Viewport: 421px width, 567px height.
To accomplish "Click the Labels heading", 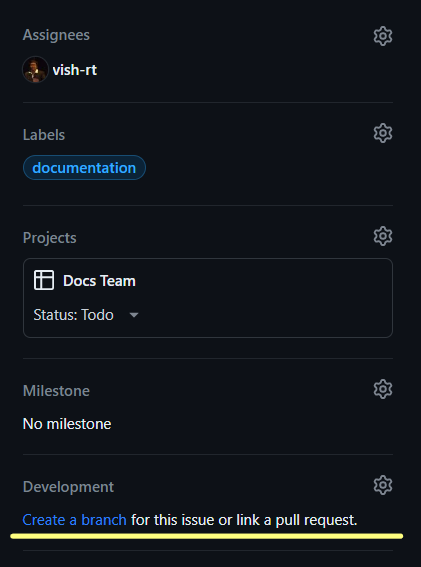I will (x=44, y=135).
